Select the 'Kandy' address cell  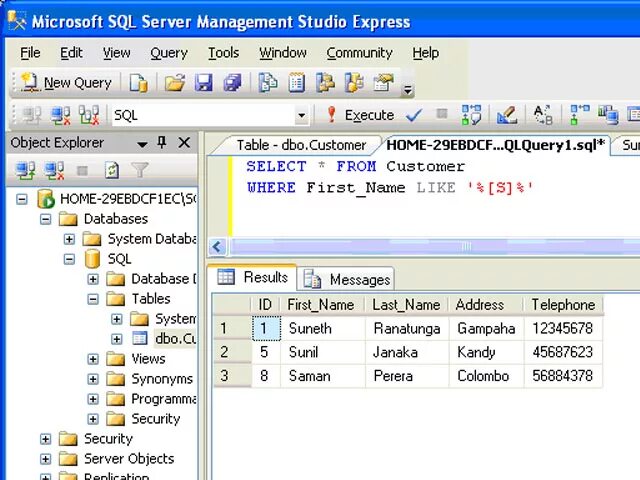(x=486, y=352)
